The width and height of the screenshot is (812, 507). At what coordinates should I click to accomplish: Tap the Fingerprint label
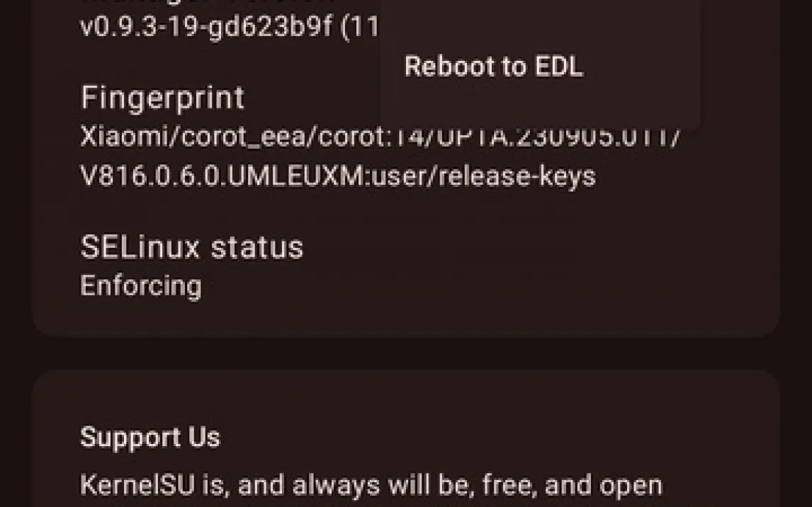coord(162,98)
